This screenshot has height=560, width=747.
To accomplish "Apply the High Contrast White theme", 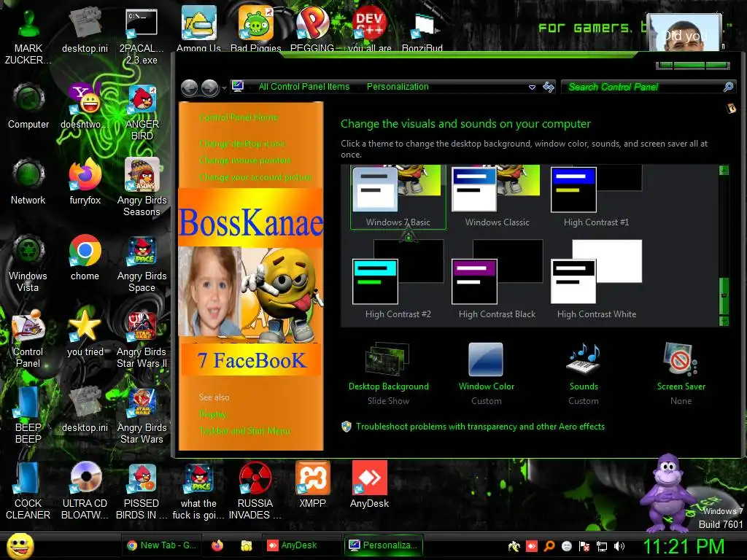I will click(597, 279).
